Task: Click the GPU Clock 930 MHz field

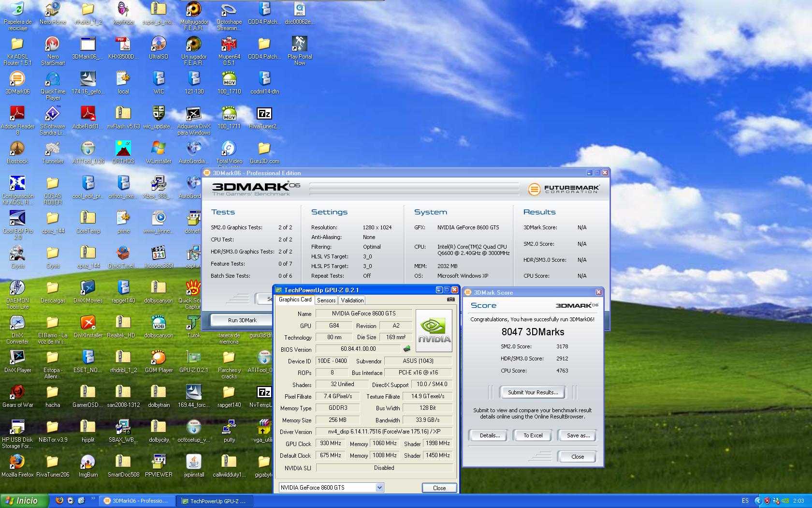Action: (330, 443)
